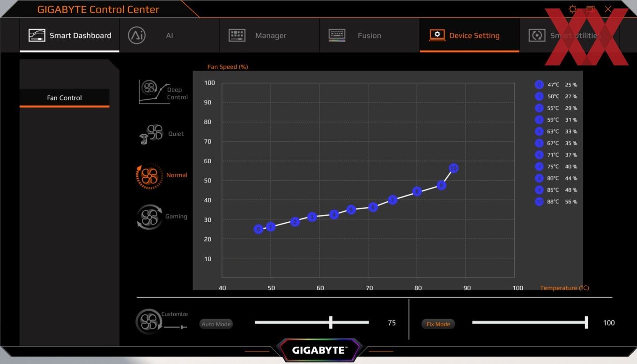Click the Auto Mode button
This screenshot has width=637, height=364.
(216, 324)
